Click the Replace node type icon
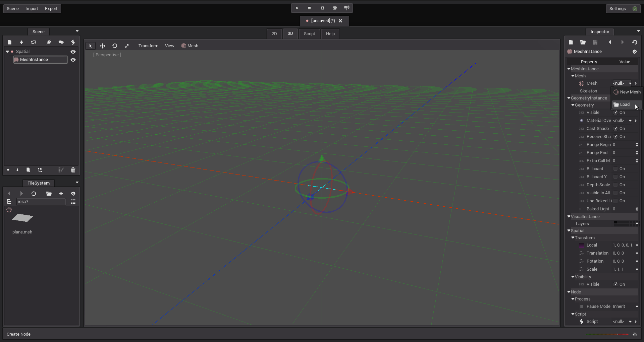Image resolution: width=644 pixels, height=342 pixels. point(34,42)
